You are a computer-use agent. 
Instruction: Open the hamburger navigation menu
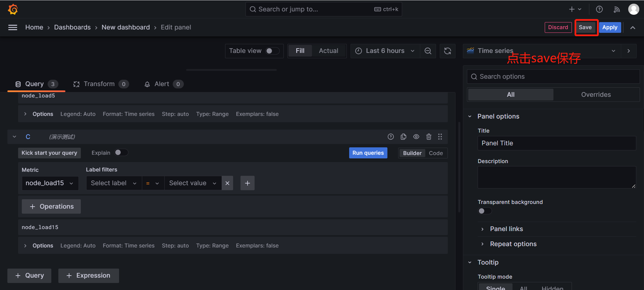coord(13,27)
